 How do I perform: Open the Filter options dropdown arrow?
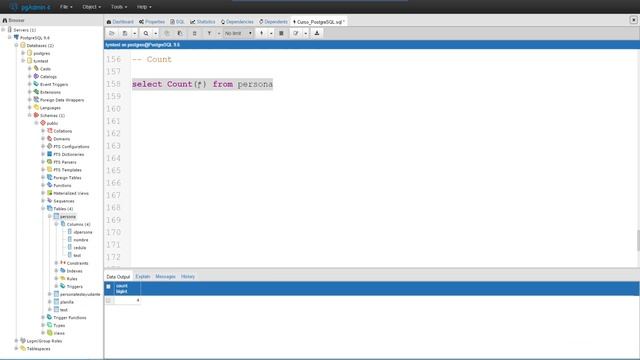pos(219,33)
